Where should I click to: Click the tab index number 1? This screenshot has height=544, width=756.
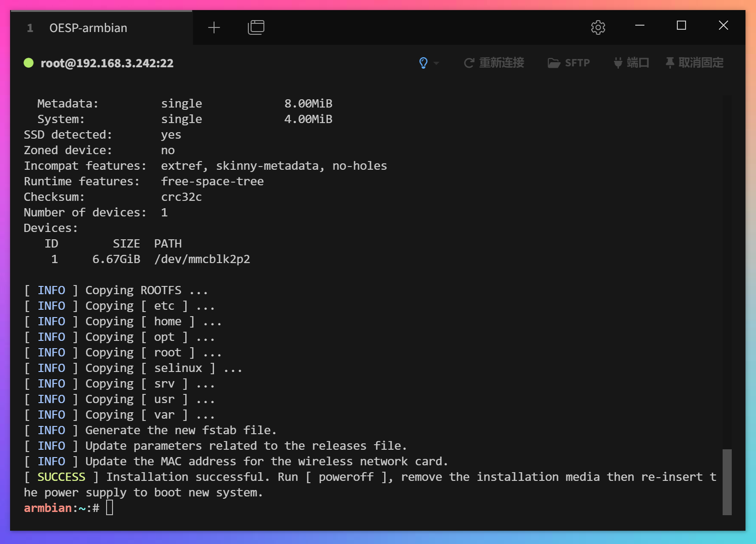(x=30, y=28)
